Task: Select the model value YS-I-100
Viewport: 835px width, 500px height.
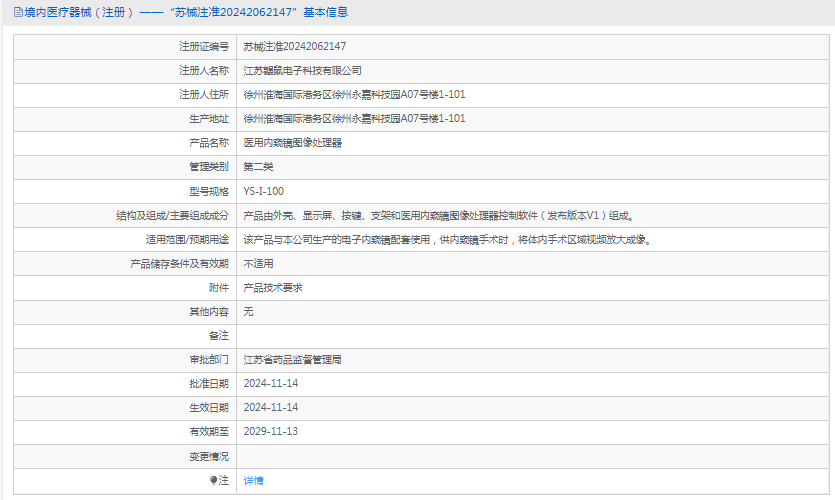Action: pos(264,191)
